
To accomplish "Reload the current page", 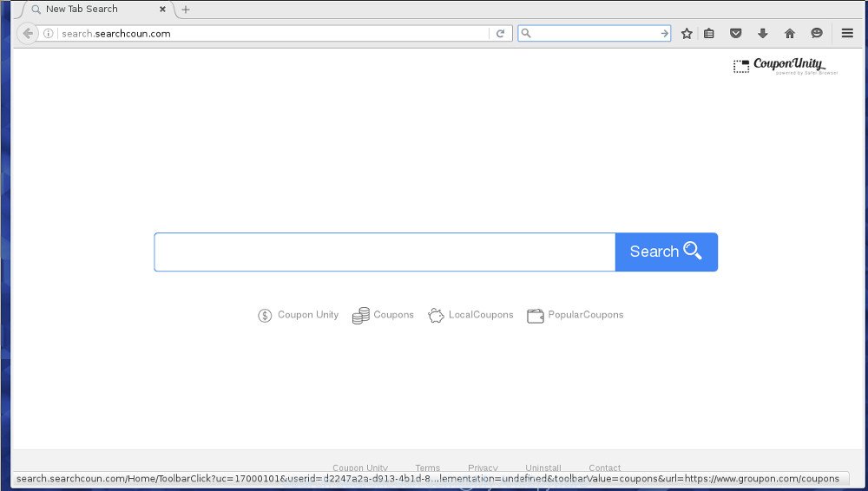I will click(501, 33).
